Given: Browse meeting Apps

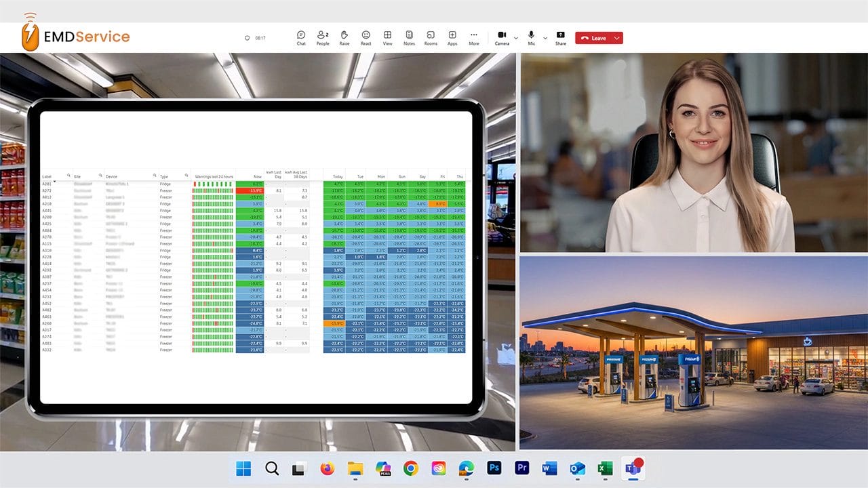Looking at the screenshot, I should point(452,35).
